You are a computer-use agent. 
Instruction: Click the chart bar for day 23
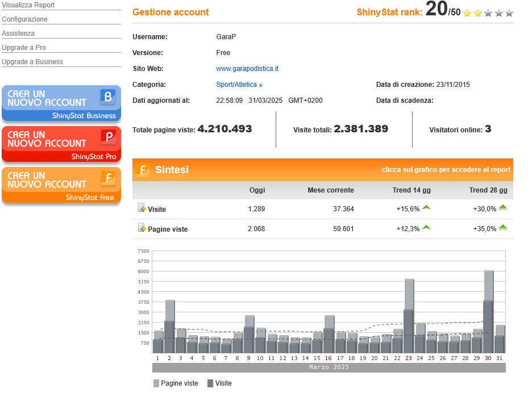tap(409, 316)
